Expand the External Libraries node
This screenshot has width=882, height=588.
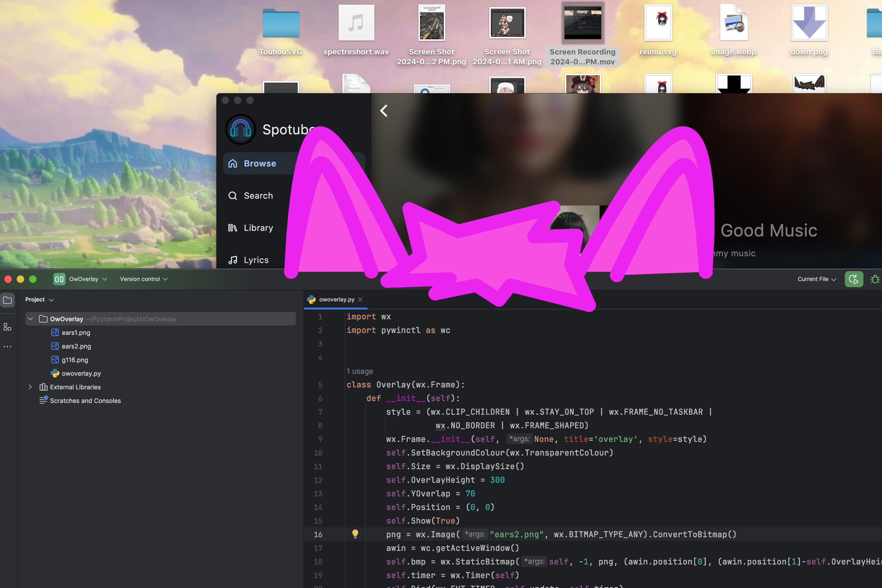pyautogui.click(x=30, y=387)
